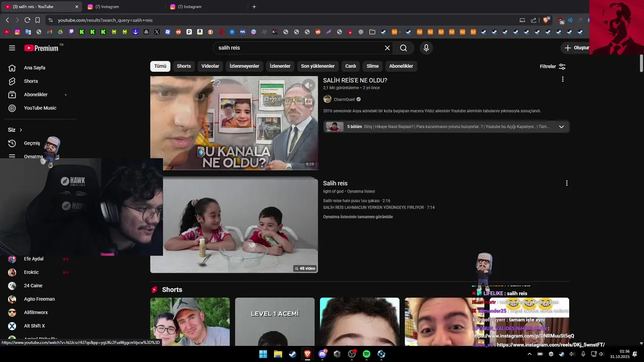Viewport: 644px width, 362px height.
Task: Open 'SALİH REİS'E NE OLDU?' video thumbnail
Action: coord(234,123)
